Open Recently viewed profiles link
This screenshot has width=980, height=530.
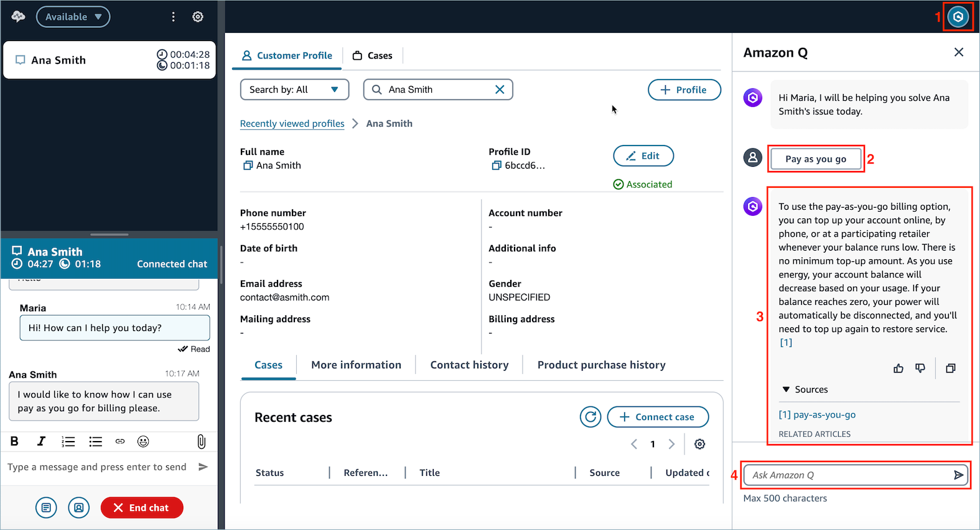pos(292,124)
